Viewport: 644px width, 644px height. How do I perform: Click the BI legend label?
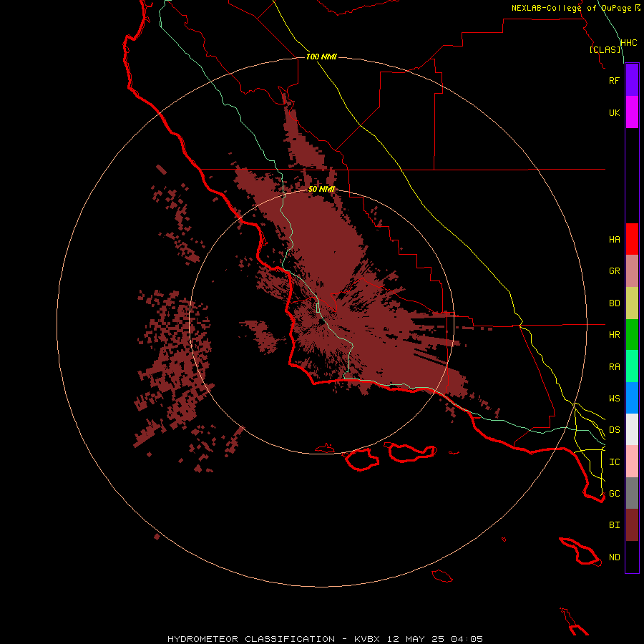pyautogui.click(x=614, y=525)
